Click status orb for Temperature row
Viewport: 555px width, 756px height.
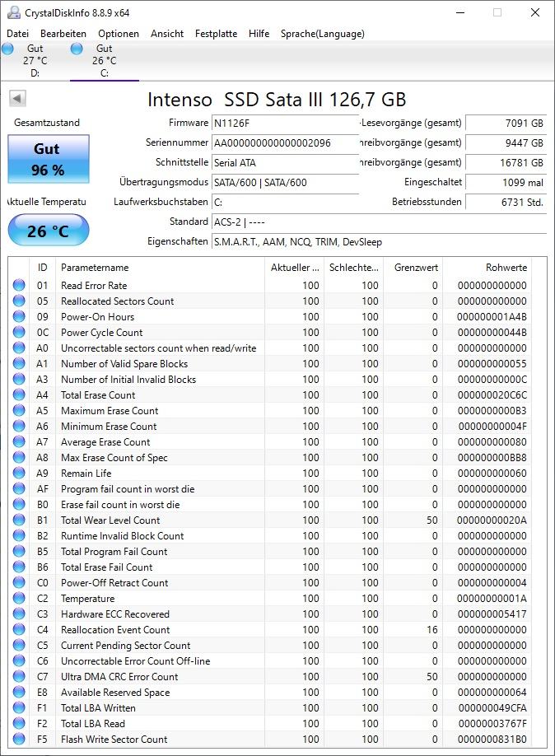(19, 599)
